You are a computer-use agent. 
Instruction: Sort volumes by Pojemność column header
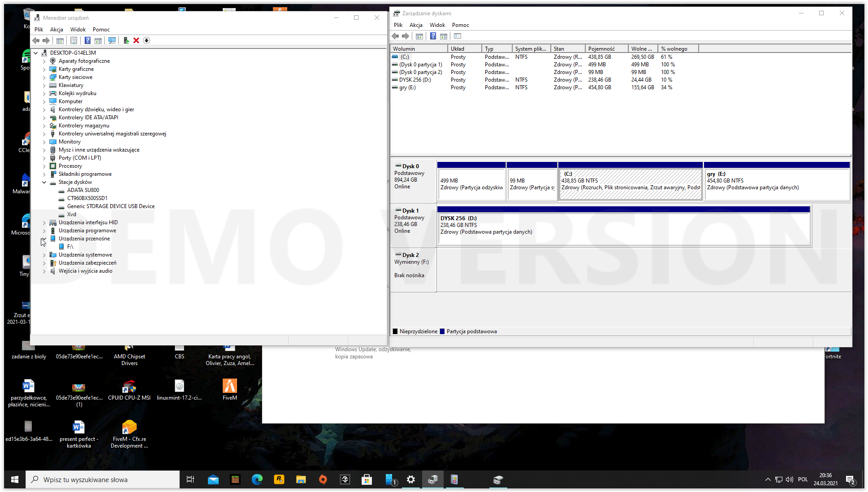pyautogui.click(x=601, y=48)
